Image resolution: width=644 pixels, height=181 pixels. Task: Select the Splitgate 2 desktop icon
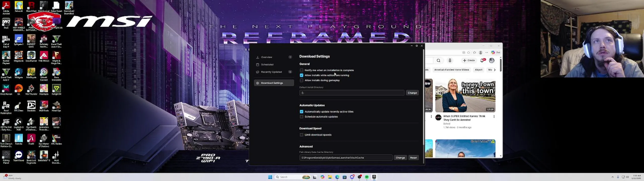(x=19, y=40)
